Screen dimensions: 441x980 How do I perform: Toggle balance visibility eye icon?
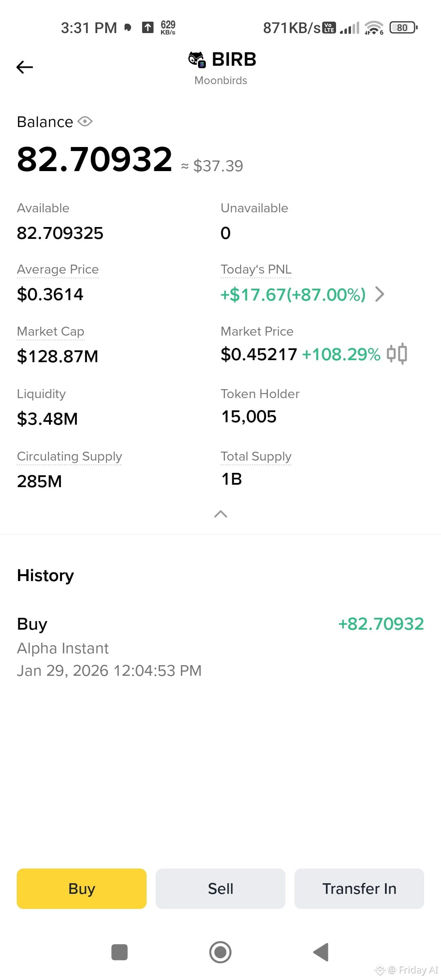click(x=85, y=121)
